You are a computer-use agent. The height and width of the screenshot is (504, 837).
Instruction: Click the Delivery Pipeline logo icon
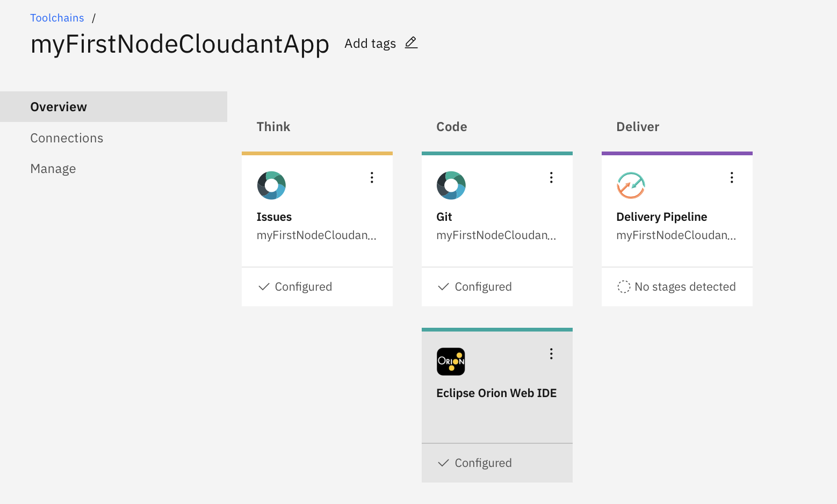631,185
